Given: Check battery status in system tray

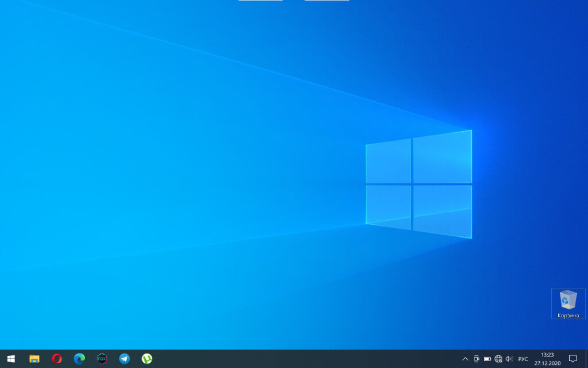Looking at the screenshot, I should [487, 359].
